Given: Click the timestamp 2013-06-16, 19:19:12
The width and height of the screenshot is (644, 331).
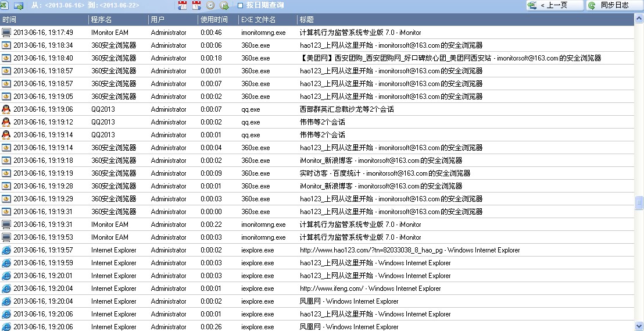Looking at the screenshot, I should [43, 122].
